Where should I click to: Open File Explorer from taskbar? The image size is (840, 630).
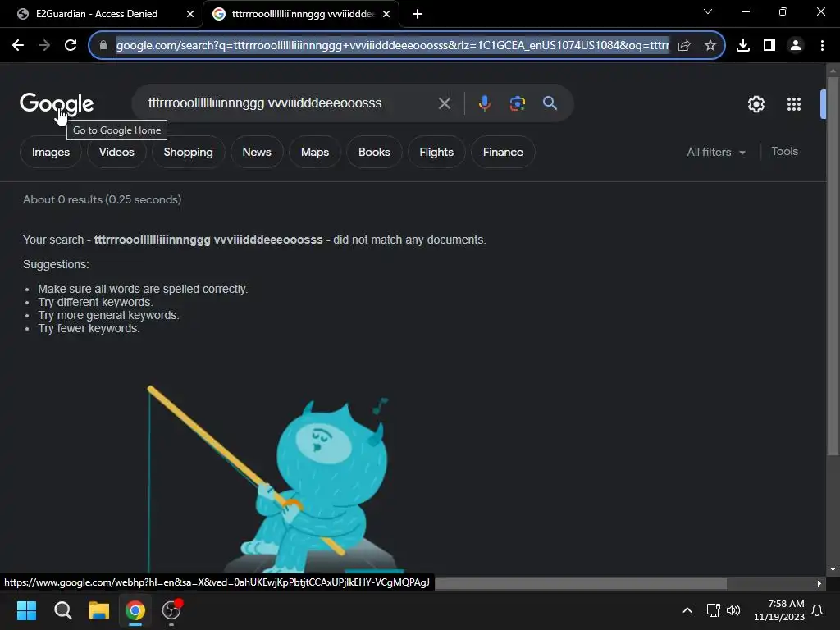[x=99, y=610]
